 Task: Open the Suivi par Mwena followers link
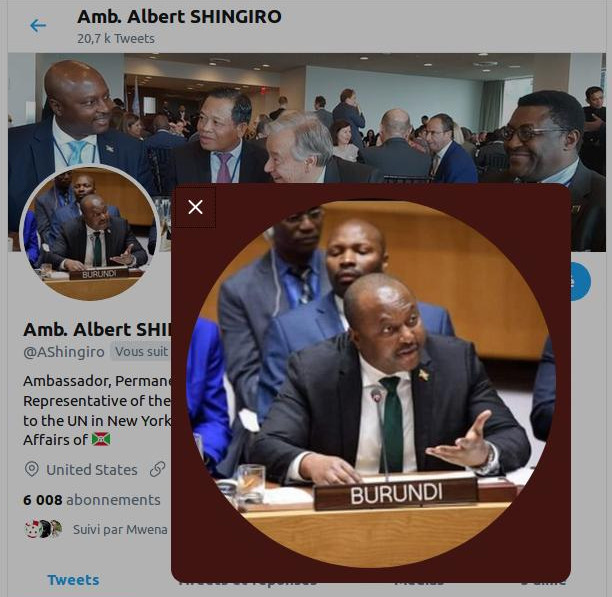(x=120, y=529)
